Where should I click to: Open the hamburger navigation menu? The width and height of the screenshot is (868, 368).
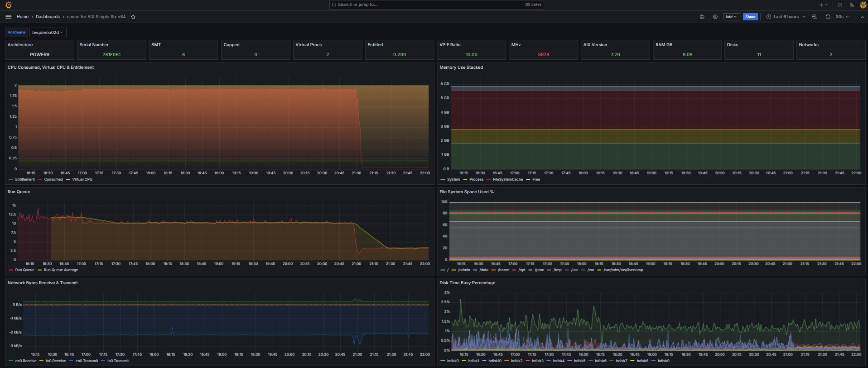[x=8, y=17]
